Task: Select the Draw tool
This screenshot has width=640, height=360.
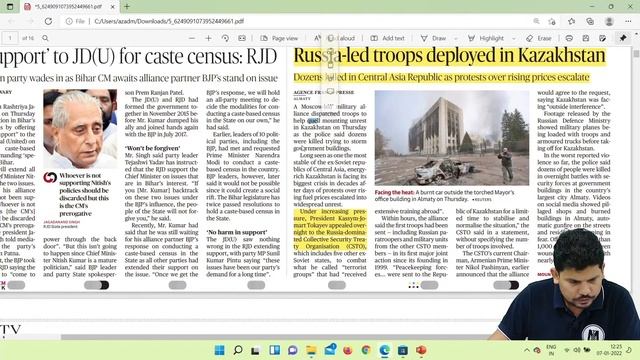Action: [x=433, y=38]
